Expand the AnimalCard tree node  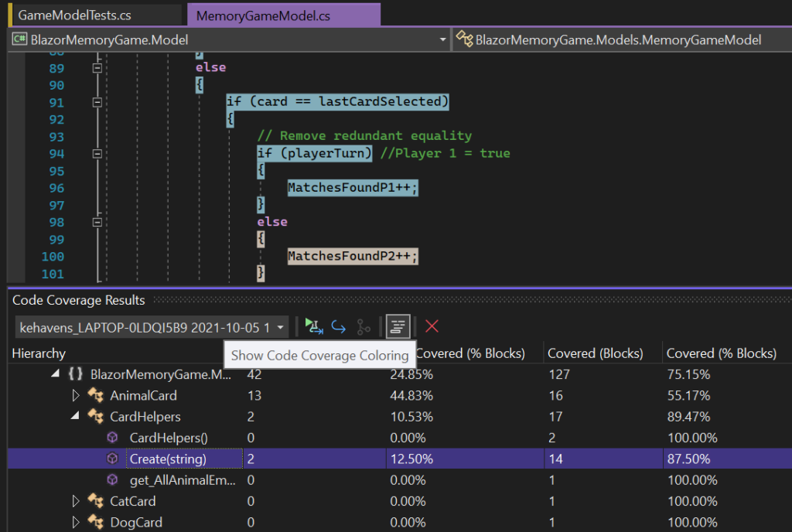tap(75, 395)
